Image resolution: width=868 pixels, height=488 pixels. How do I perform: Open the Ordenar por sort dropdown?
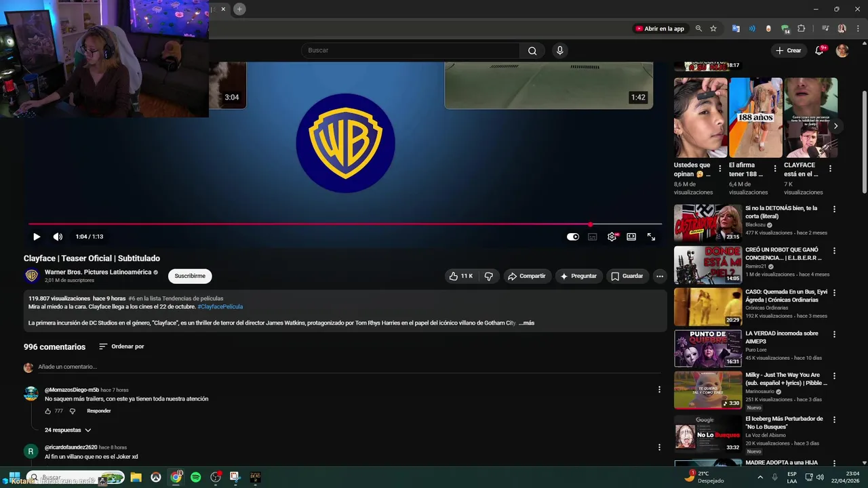[x=121, y=346]
